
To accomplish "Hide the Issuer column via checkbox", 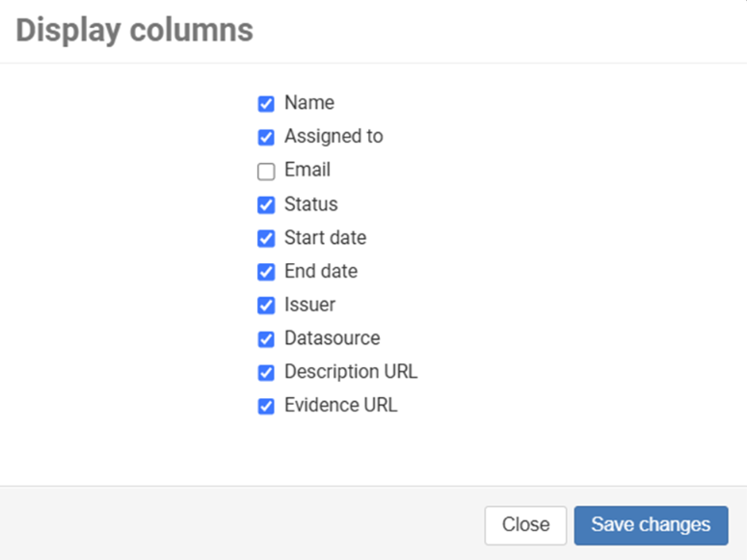I will (266, 306).
